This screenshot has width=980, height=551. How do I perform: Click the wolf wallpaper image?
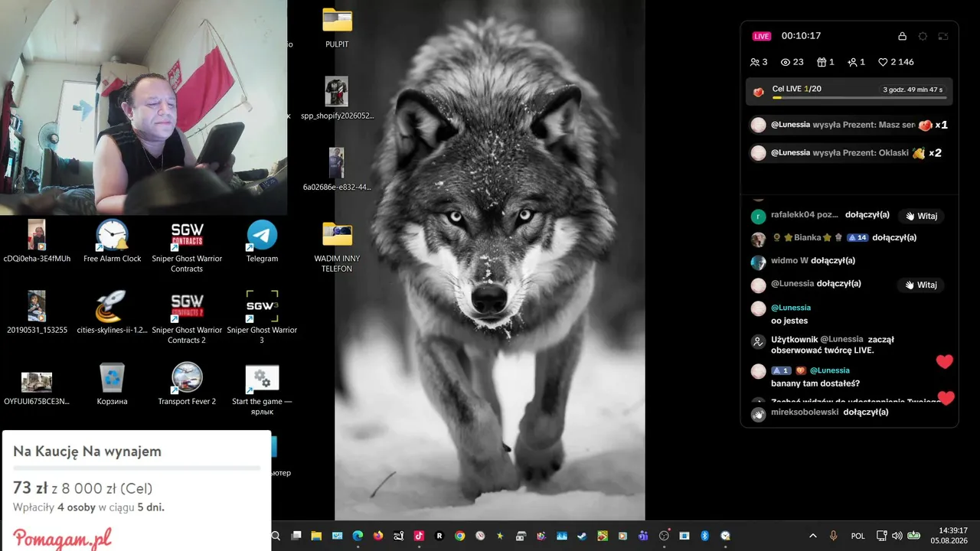tap(490, 260)
